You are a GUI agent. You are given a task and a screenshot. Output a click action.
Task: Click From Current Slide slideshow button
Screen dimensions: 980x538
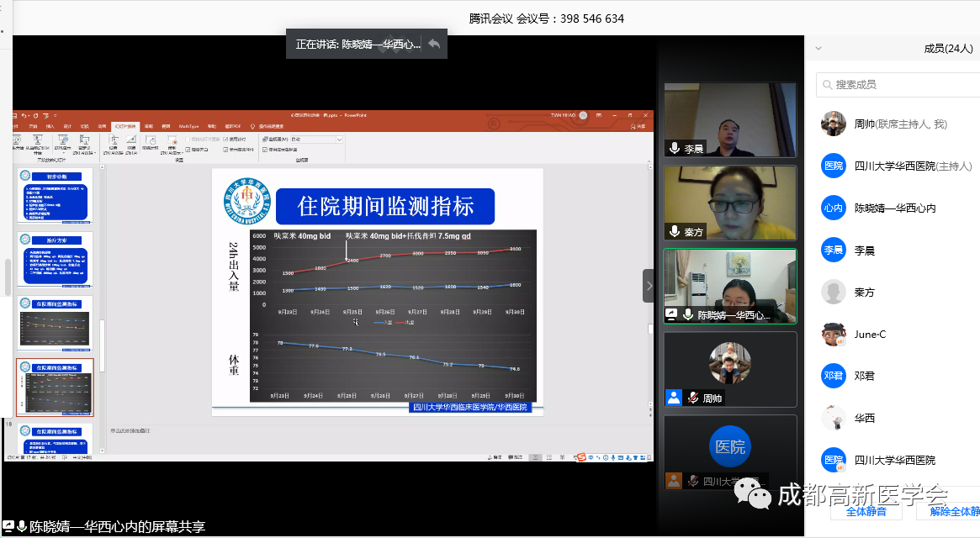(x=37, y=144)
